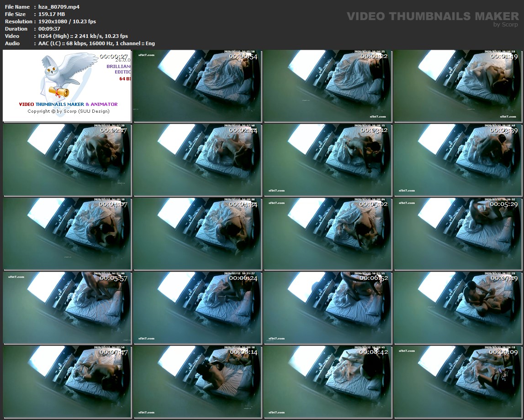Open the thumbnail at timestamp 00:00:54
This screenshot has width=524, height=420.
[x=197, y=86]
